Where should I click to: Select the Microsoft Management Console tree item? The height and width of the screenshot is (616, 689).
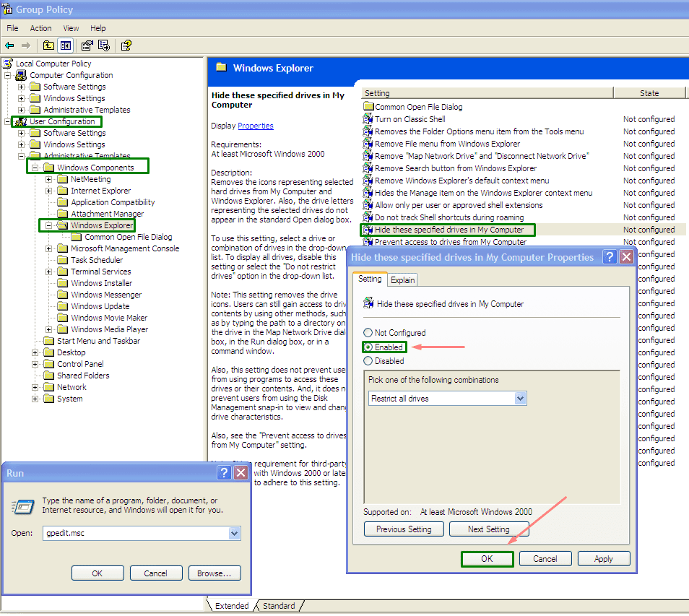125,248
